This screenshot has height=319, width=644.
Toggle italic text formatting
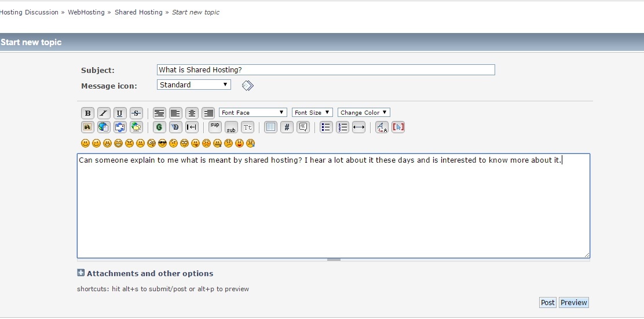104,113
